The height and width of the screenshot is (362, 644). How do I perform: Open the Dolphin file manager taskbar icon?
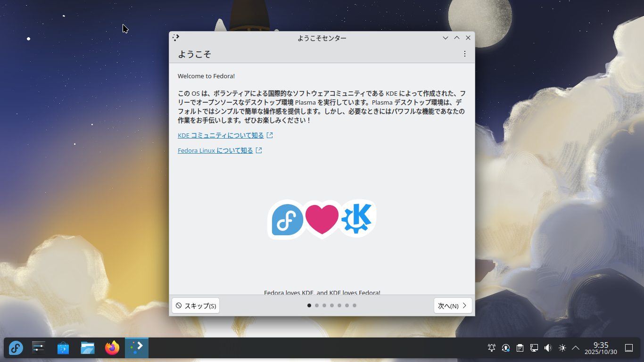tap(88, 348)
